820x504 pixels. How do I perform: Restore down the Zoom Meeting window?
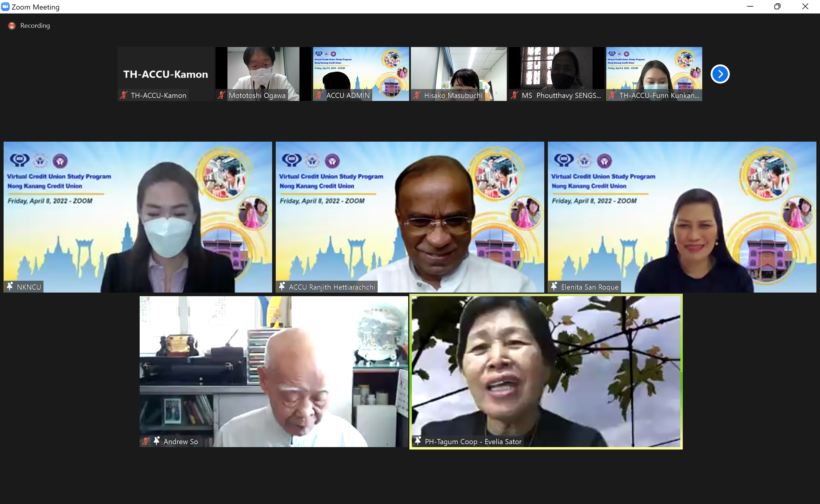point(777,7)
